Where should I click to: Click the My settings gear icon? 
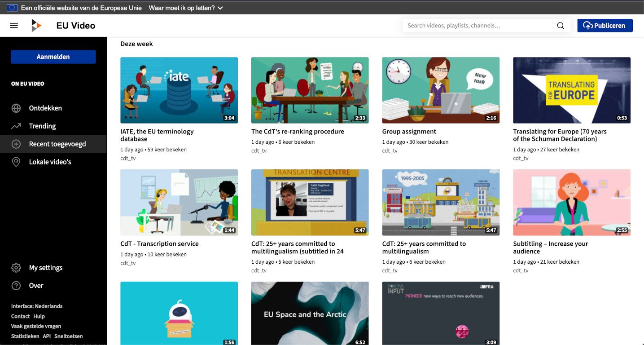[x=16, y=268]
